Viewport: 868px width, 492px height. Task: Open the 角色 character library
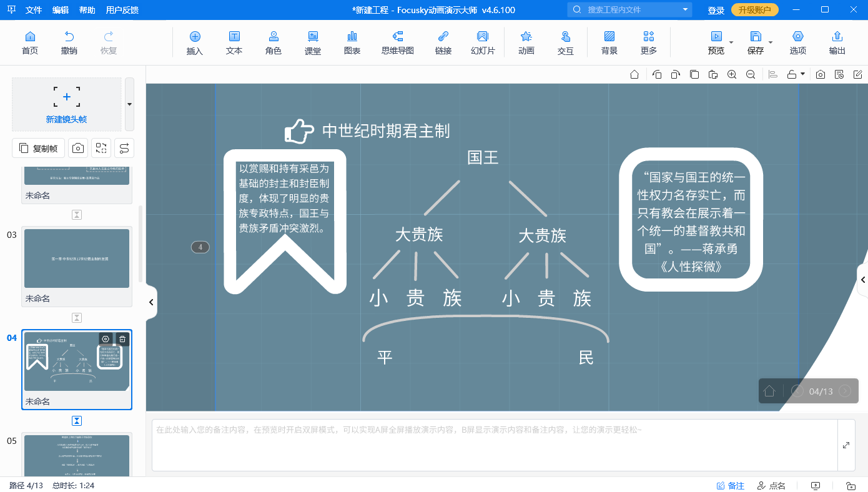coord(274,42)
